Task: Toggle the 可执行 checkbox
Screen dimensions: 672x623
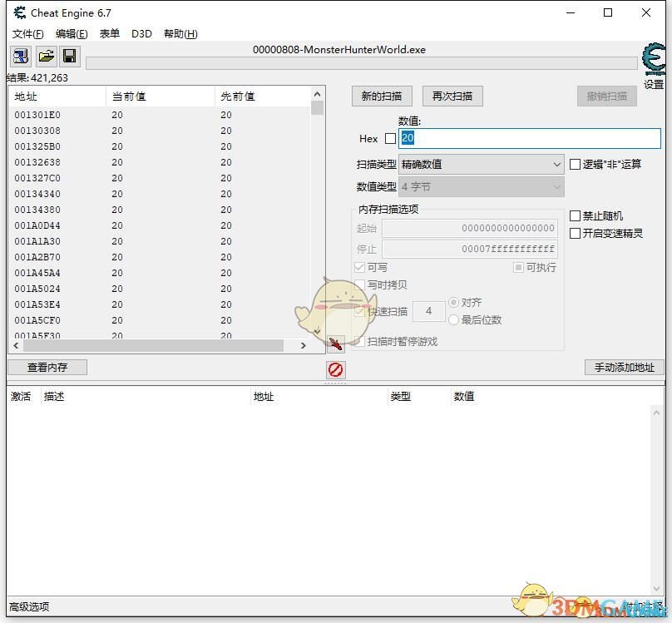Action: pos(518,267)
